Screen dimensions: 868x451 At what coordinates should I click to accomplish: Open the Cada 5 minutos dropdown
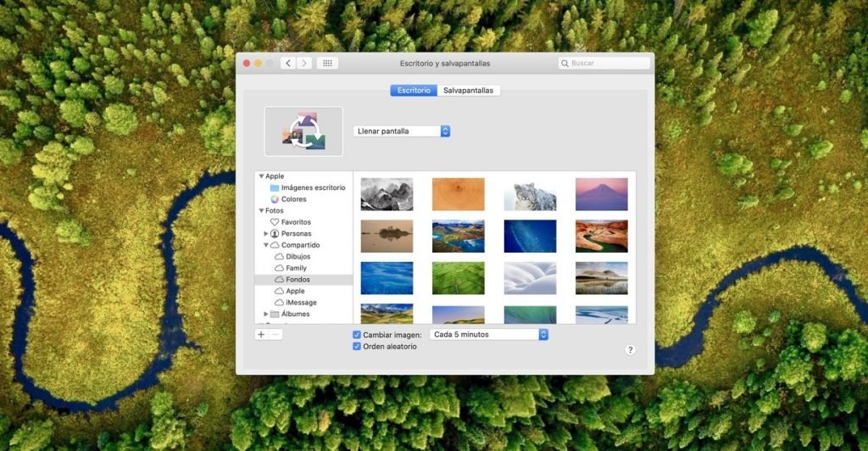coord(489,335)
